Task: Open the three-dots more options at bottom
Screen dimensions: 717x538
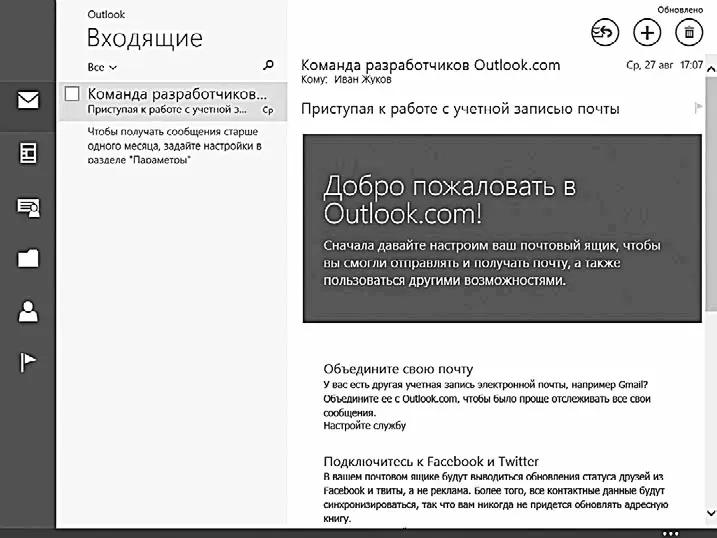Action: click(670, 532)
